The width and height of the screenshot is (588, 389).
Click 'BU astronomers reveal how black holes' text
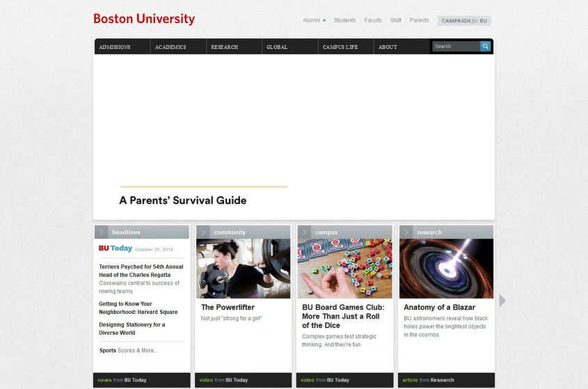(445, 326)
